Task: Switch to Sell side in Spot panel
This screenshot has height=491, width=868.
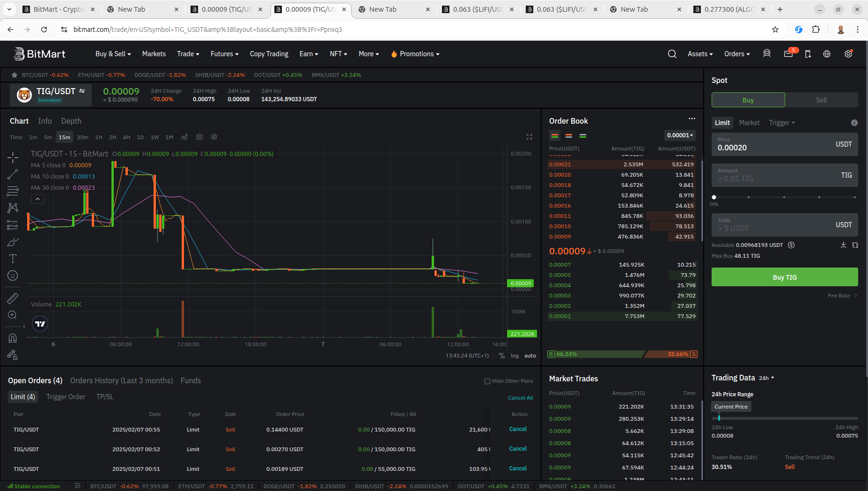Action: pos(821,100)
